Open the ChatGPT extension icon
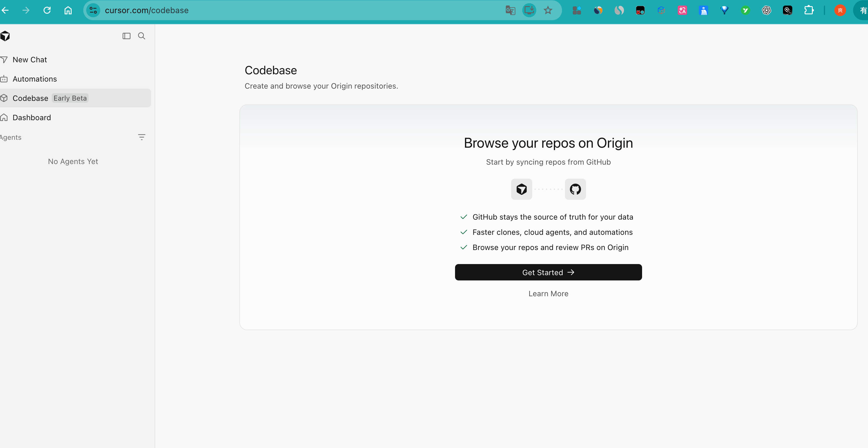This screenshot has height=448, width=868. coord(767,11)
